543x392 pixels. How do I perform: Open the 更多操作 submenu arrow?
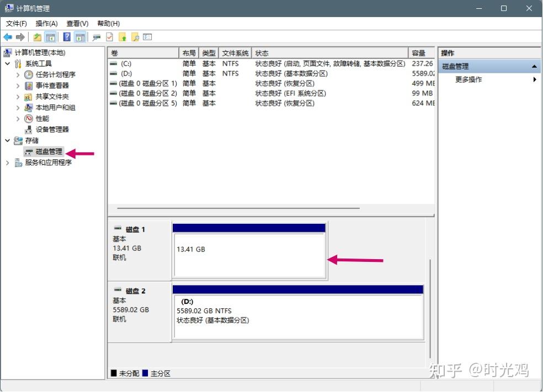click(x=534, y=79)
